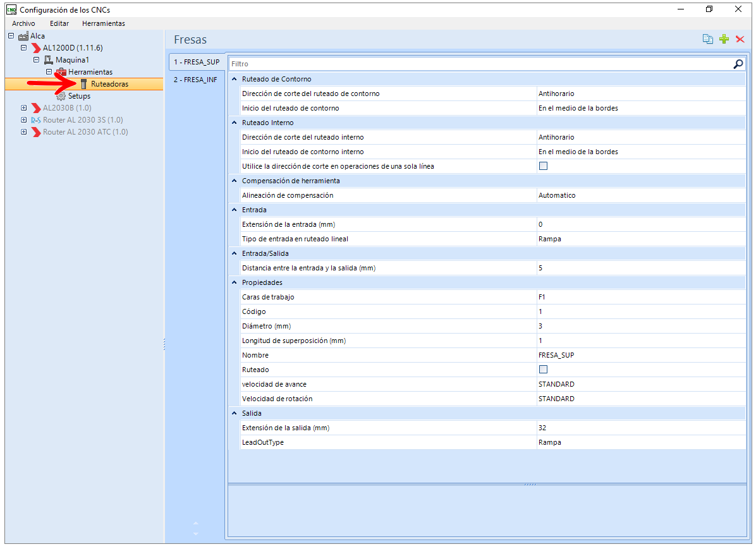Edit Inicio del ruteado de contorno value
Viewport: 756px width, 549px height.
(641, 108)
